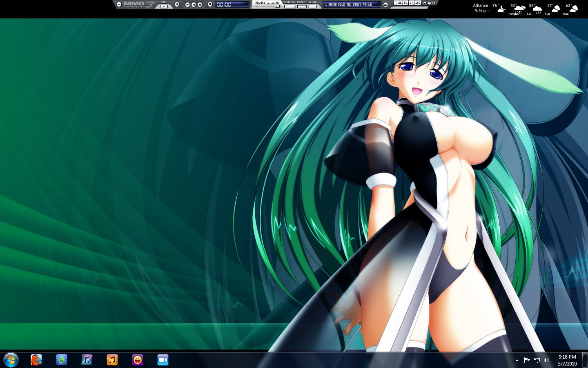Open the Windows Start menu
Image resolution: width=588 pixels, height=368 pixels.
tap(11, 360)
